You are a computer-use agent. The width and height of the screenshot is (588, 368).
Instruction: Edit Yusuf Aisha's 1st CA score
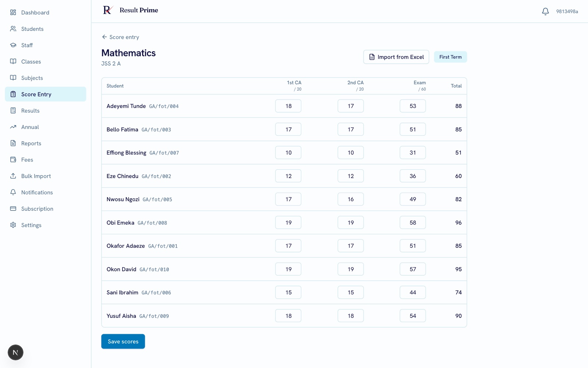[288, 316]
